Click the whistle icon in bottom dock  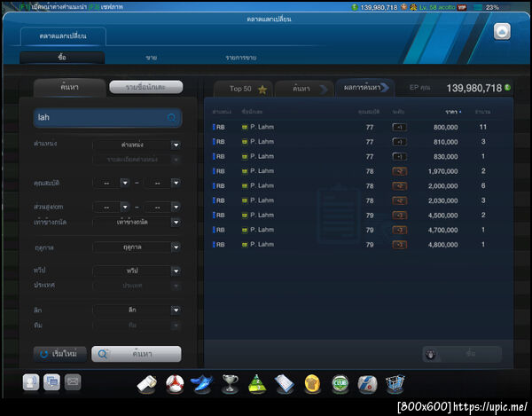click(147, 384)
